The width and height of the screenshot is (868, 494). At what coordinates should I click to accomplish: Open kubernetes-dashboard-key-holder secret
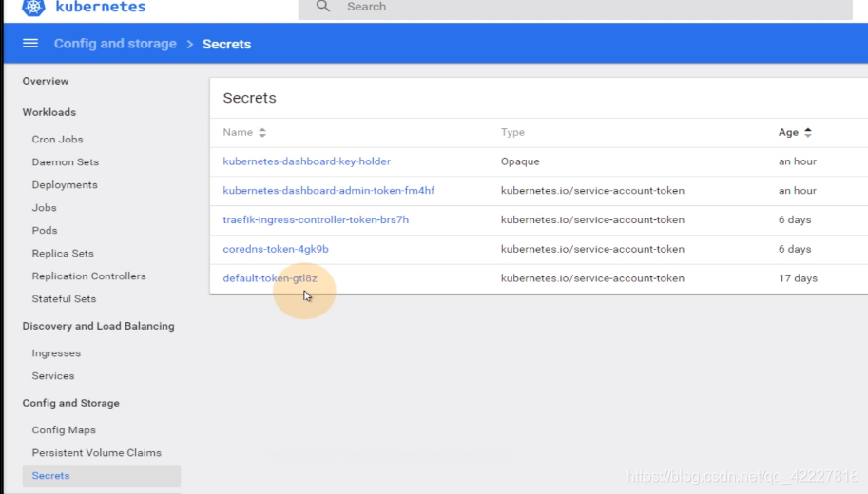point(307,161)
